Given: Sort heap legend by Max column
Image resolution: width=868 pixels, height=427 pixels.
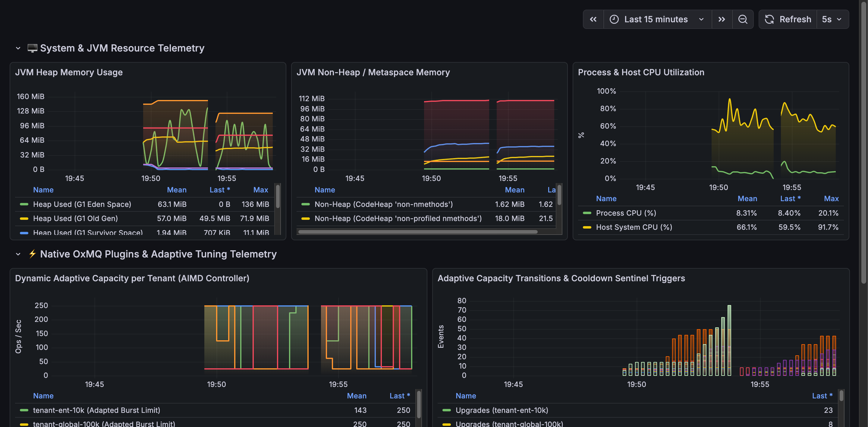Looking at the screenshot, I should (x=260, y=190).
